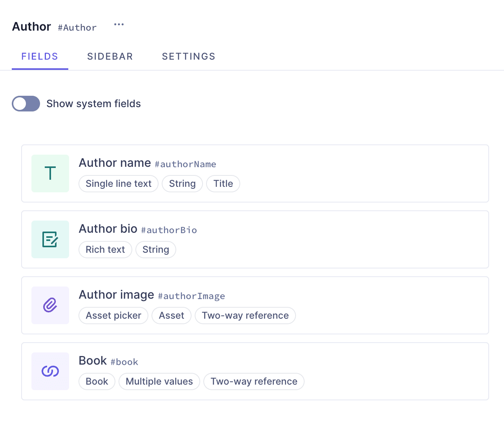Click the Single line text tag
This screenshot has height=427, width=504.
pyautogui.click(x=119, y=184)
